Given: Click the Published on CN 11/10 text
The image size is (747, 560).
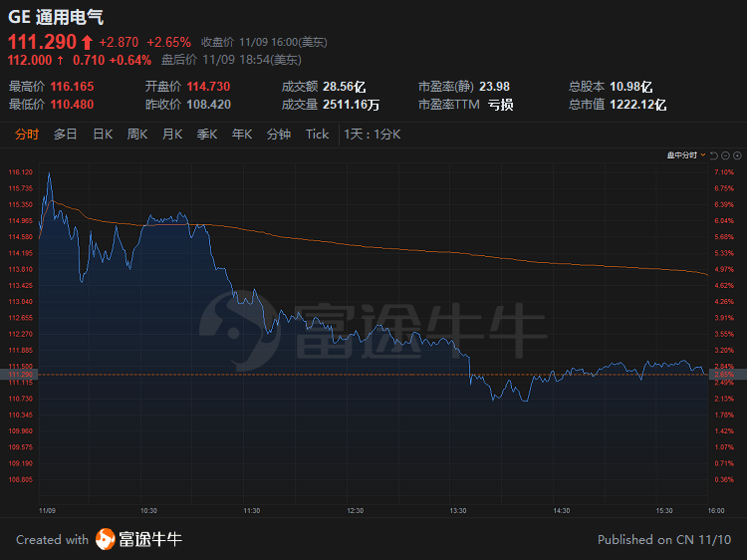Looking at the screenshot, I should (664, 540).
